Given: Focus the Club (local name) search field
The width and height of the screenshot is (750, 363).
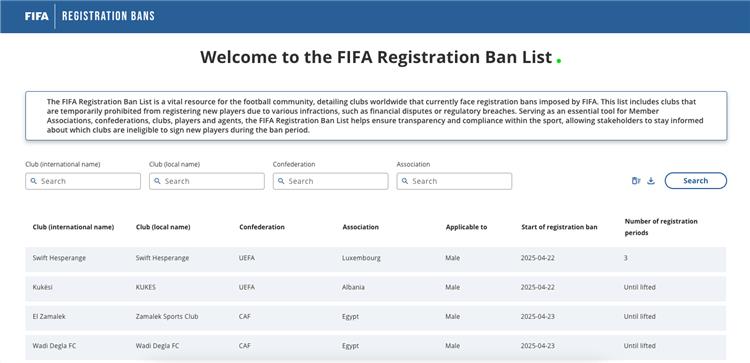Looking at the screenshot, I should tap(207, 181).
